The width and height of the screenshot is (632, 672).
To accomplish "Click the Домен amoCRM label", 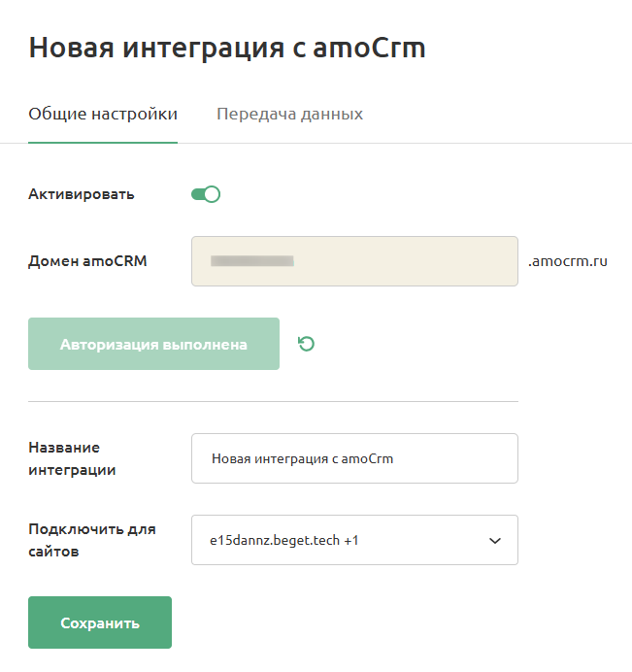I will [x=87, y=260].
